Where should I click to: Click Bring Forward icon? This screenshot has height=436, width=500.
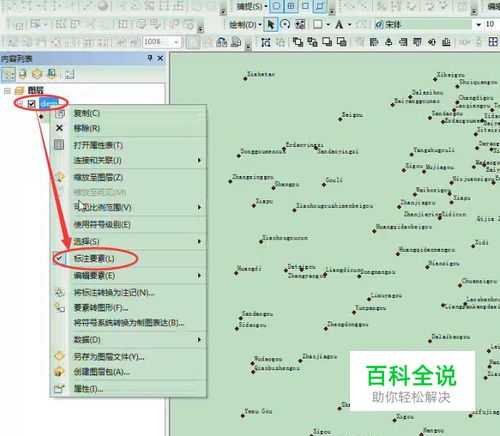(x=327, y=42)
